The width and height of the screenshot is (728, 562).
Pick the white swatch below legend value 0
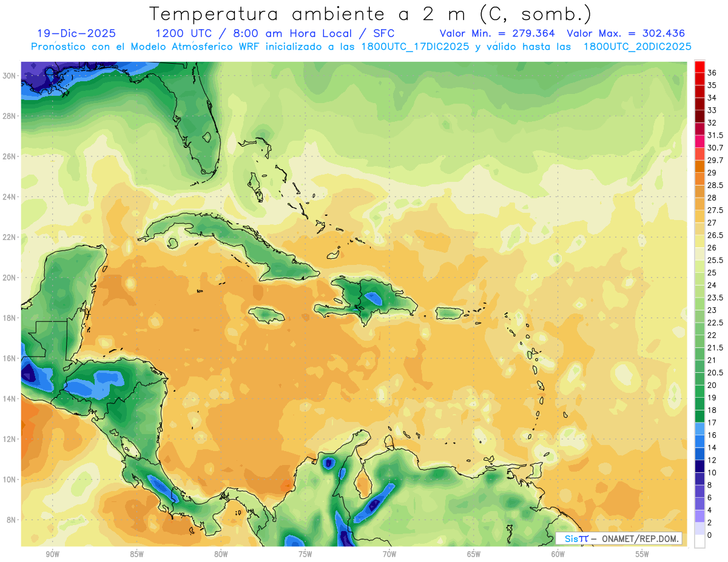699,541
